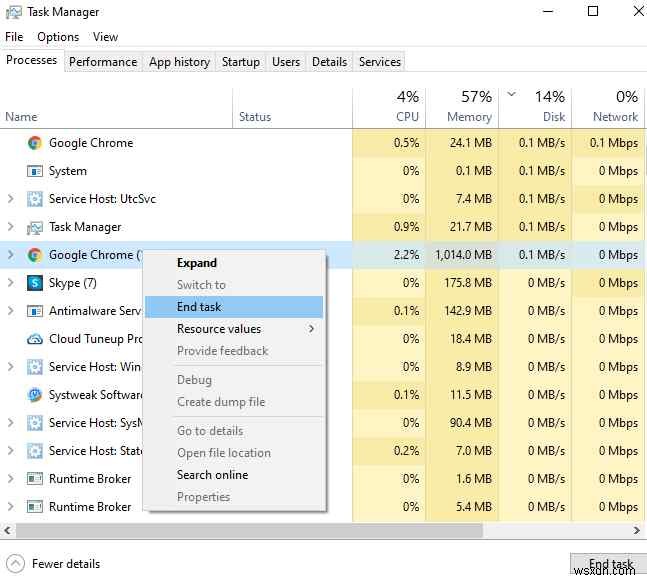Select the 24.1 MB memory cell
The image size is (647, 581).
coord(462,143)
